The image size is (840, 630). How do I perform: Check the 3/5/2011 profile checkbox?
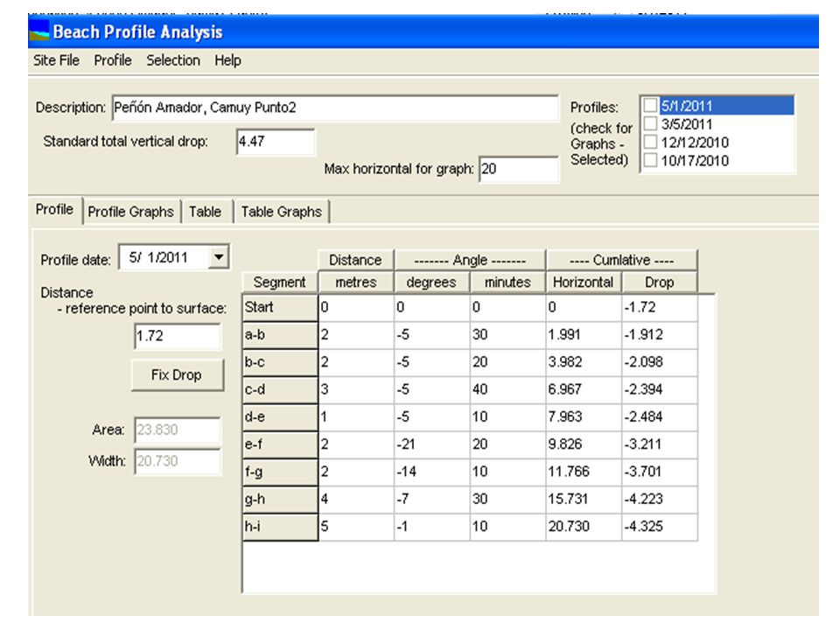(x=650, y=123)
